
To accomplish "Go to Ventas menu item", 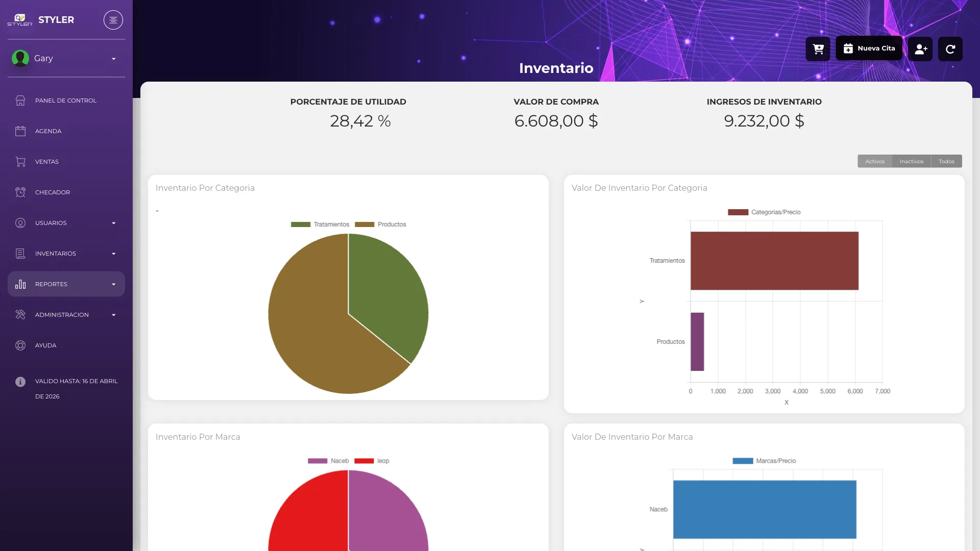I will click(66, 162).
